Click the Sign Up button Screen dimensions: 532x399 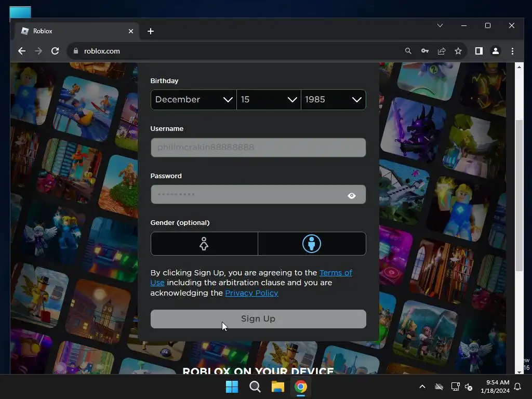coord(258,319)
